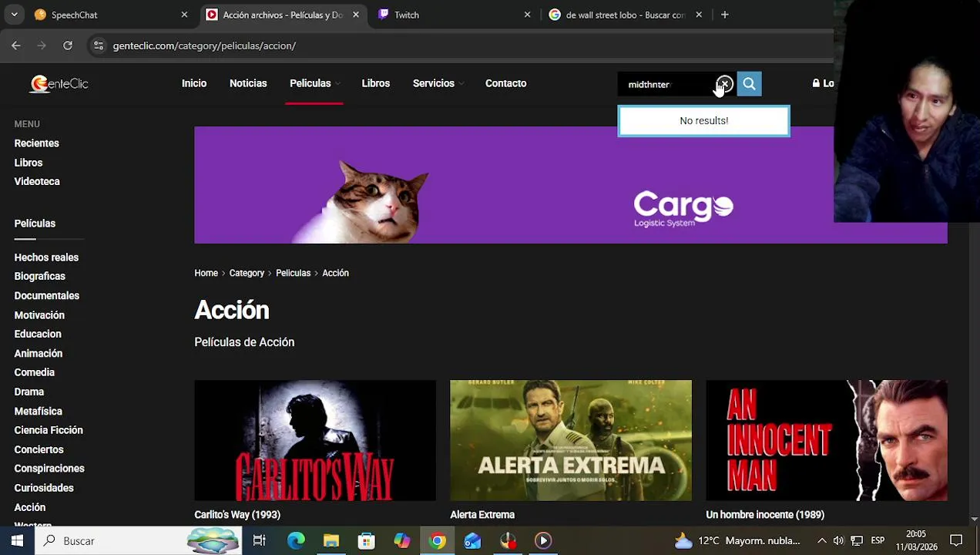Viewport: 980px width, 555px height.
Task: Select the Metafísica category
Action: [38, 411]
